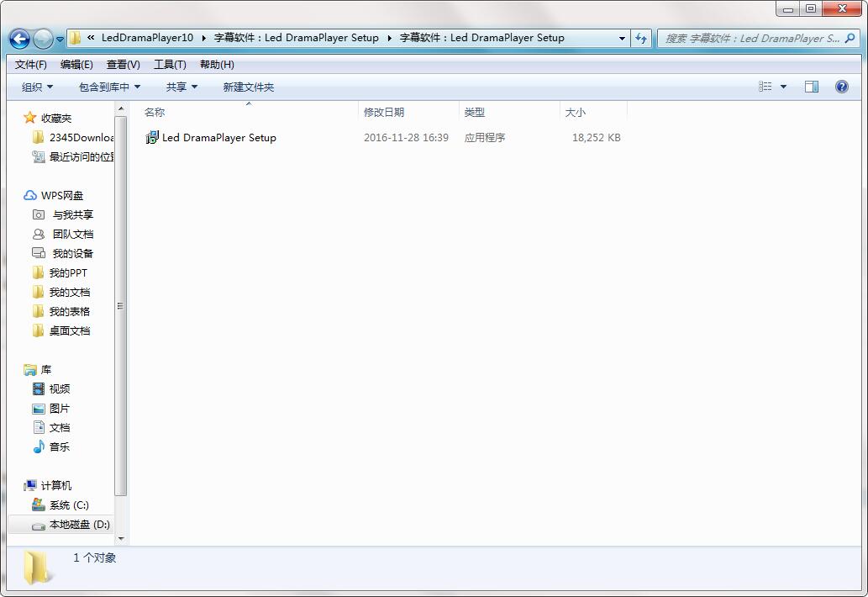Image resolution: width=868 pixels, height=597 pixels.
Task: Open the 包含到库中 dropdown
Action: 109,87
